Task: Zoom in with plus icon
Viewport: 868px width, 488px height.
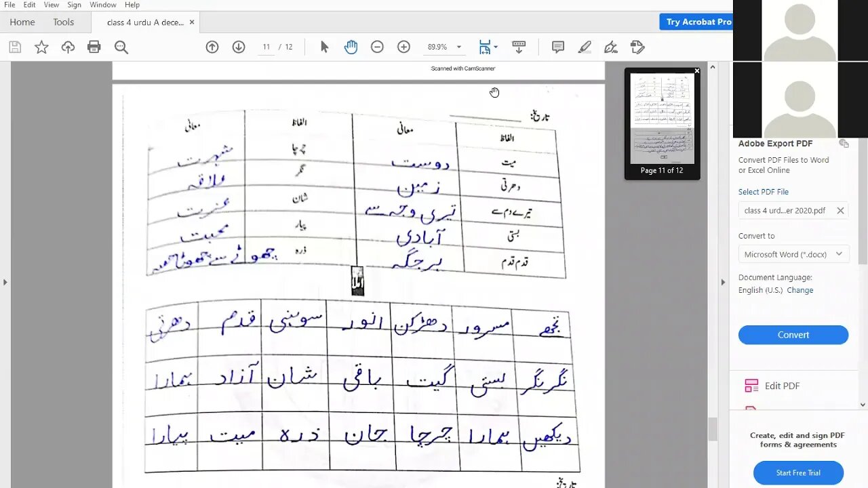Action: pyautogui.click(x=403, y=47)
